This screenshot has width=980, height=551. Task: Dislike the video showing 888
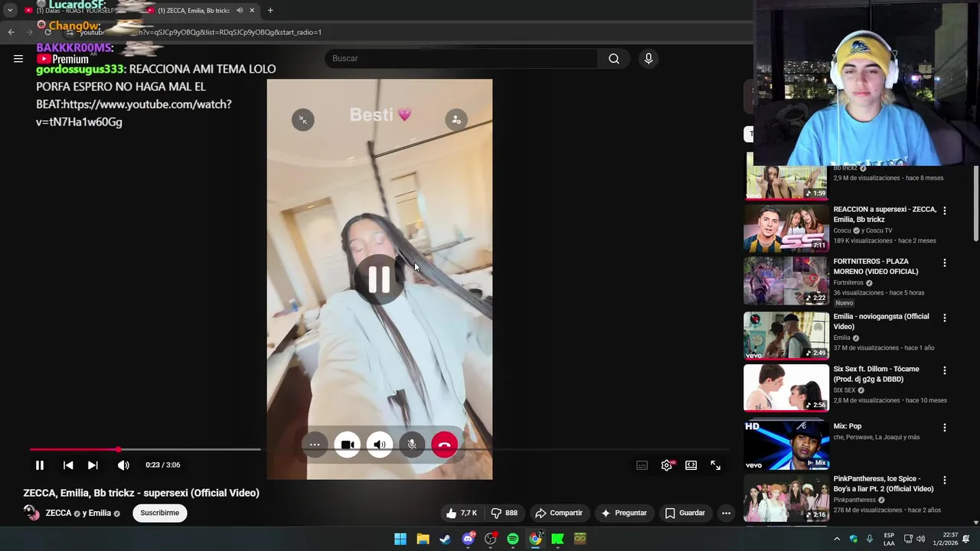504,513
